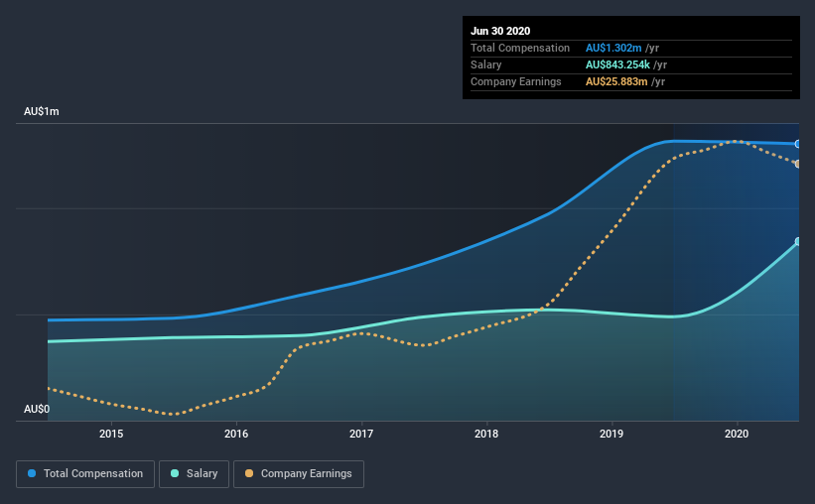Select the 2016 axis label
Screen dimensions: 815x504
tap(236, 434)
